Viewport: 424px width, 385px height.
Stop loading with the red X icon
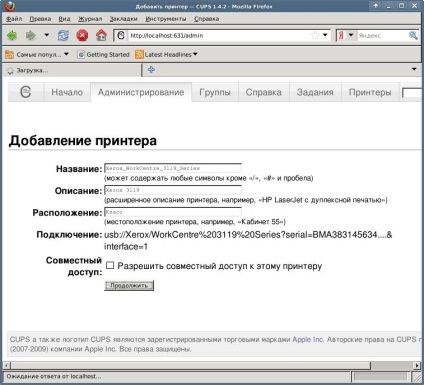pyautogui.click(x=82, y=35)
